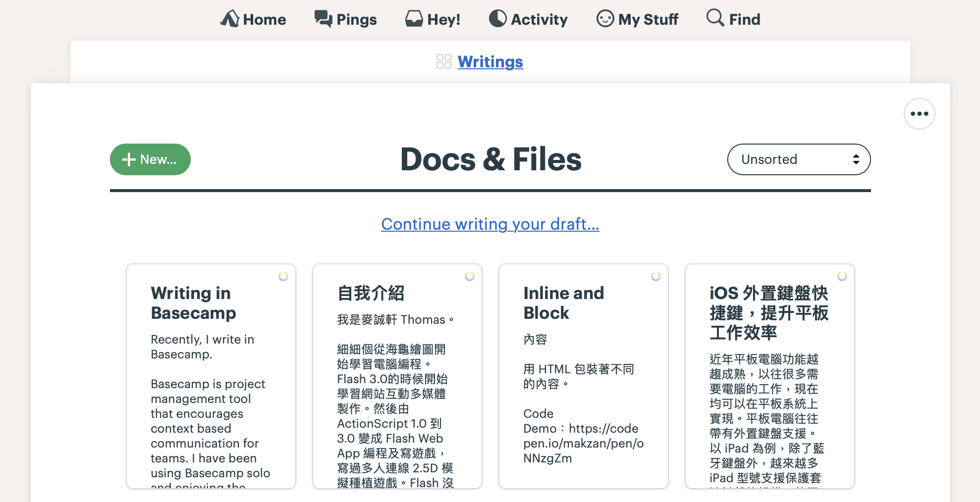The image size is (980, 502).
Task: Click text '我是麥誠軒 Thomas。'
Action: coord(396,320)
